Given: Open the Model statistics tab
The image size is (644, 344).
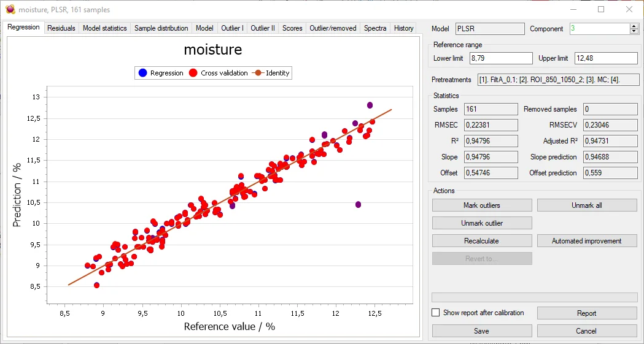Looking at the screenshot, I should click(x=104, y=28).
